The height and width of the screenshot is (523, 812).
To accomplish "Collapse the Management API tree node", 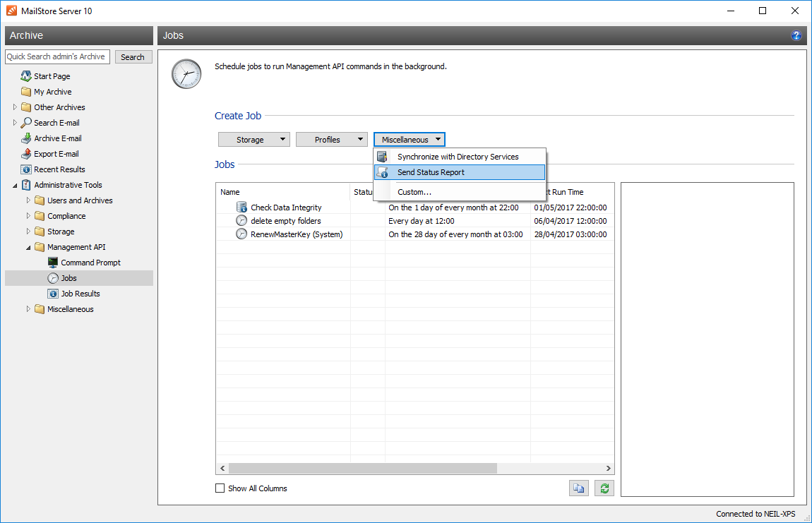I will coord(28,248).
